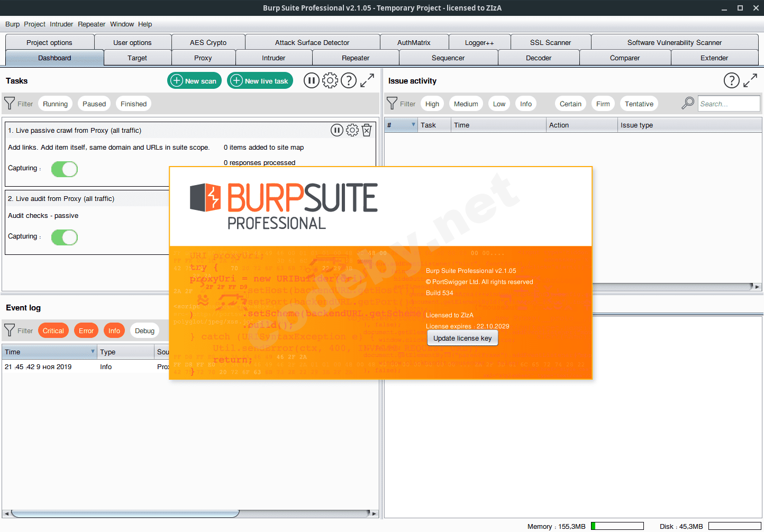
Task: Sort event log by Type column
Action: (x=126, y=352)
